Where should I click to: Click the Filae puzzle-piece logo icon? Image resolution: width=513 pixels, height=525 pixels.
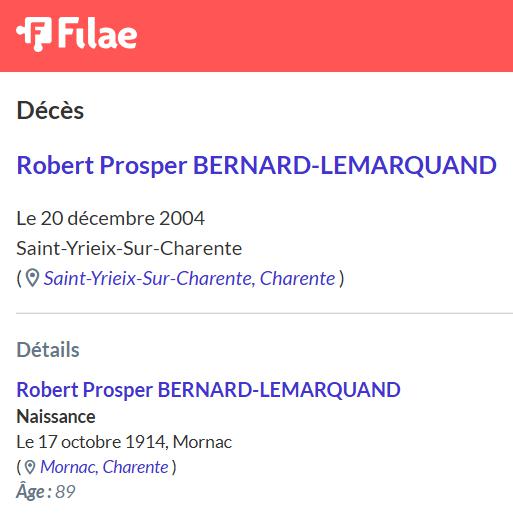pos(34,34)
